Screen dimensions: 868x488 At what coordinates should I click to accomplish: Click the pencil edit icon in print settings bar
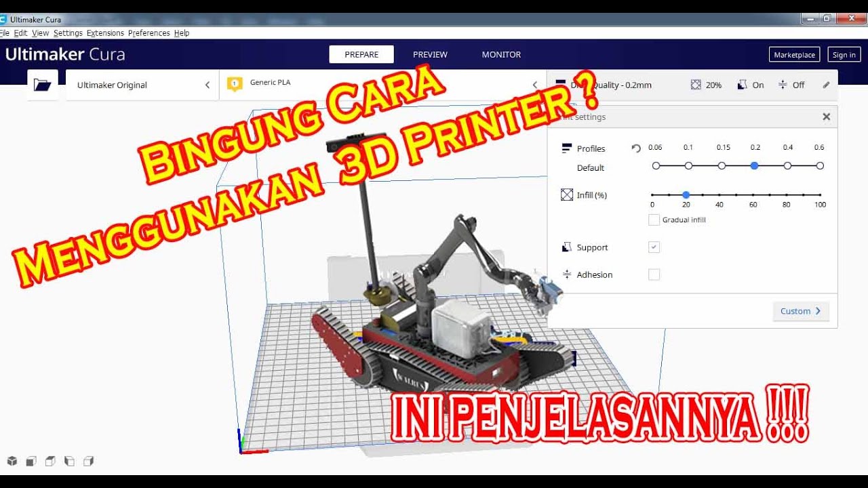coord(826,85)
